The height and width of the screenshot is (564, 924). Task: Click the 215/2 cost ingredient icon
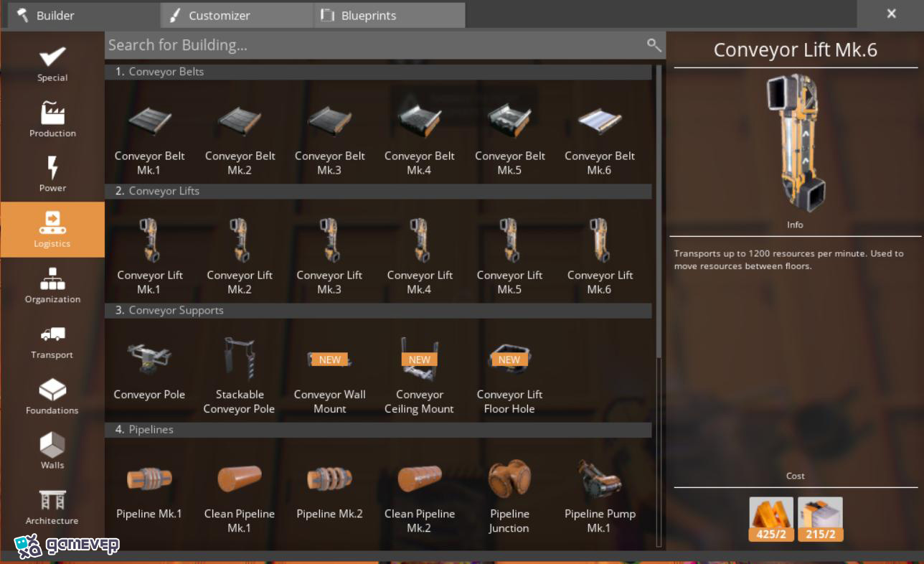pos(820,519)
